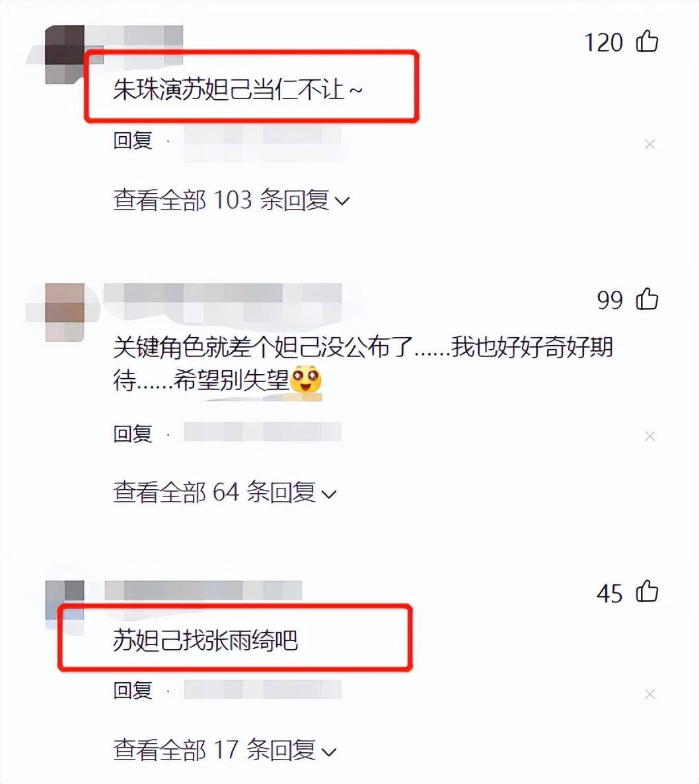Viewport: 699px width, 784px height.
Task: Like the comment with 45 likes
Action: (x=647, y=592)
